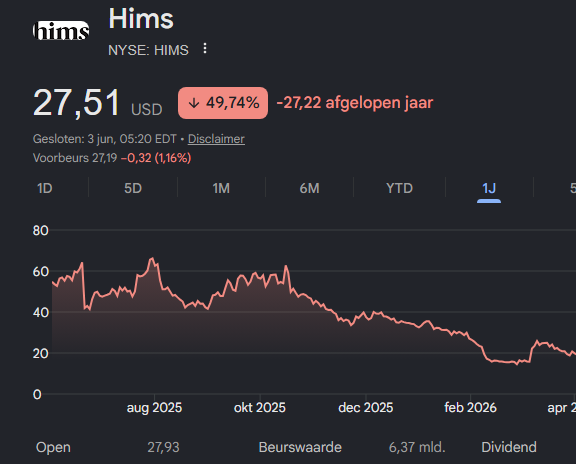
Task: Click the NYSE: HIMS ticker text
Action: 148,50
